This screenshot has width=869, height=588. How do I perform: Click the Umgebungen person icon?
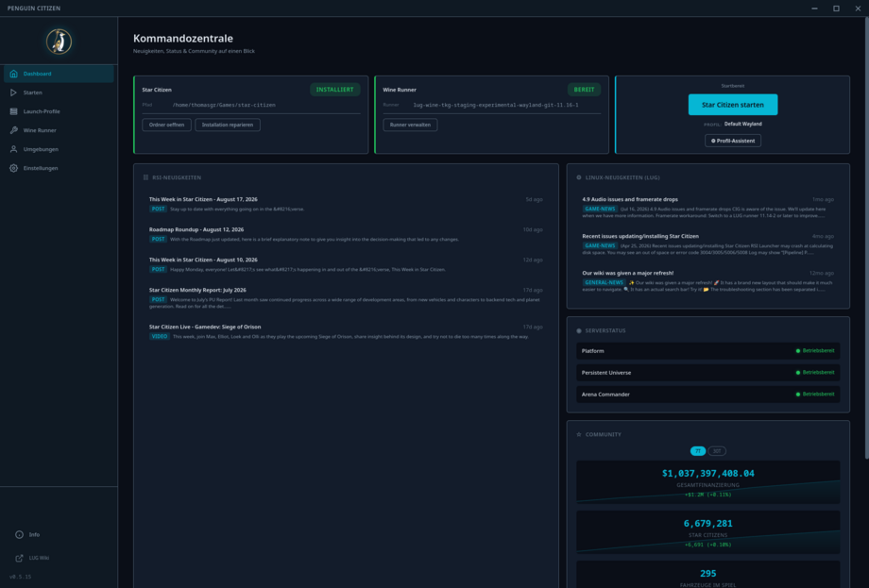tap(14, 149)
